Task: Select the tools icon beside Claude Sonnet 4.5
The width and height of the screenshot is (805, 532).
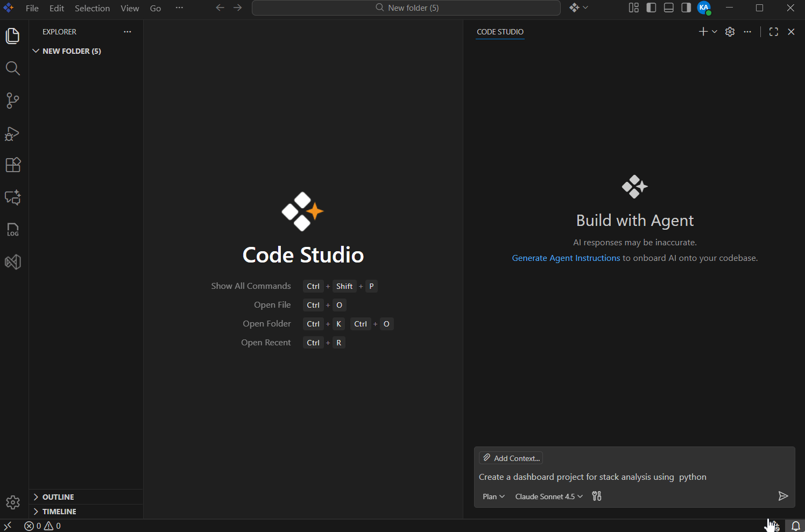Action: [x=596, y=496]
